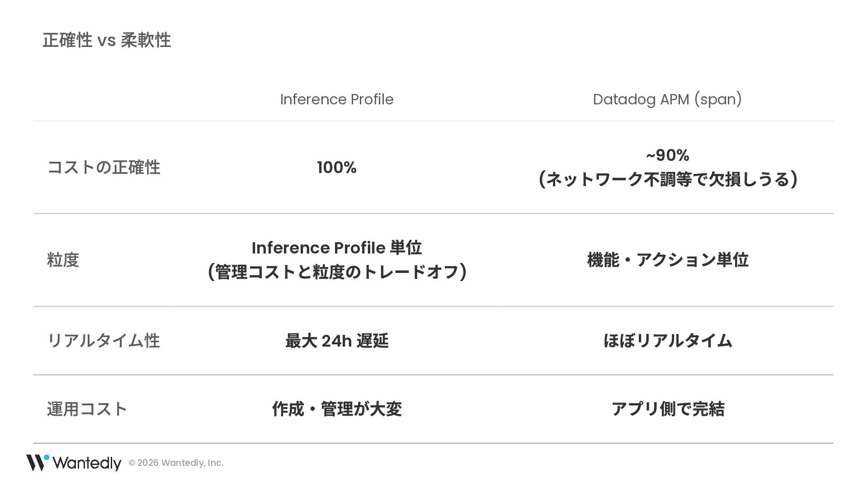Click the Inference Profile 単位 cell text
The image size is (868, 488).
[336, 248]
